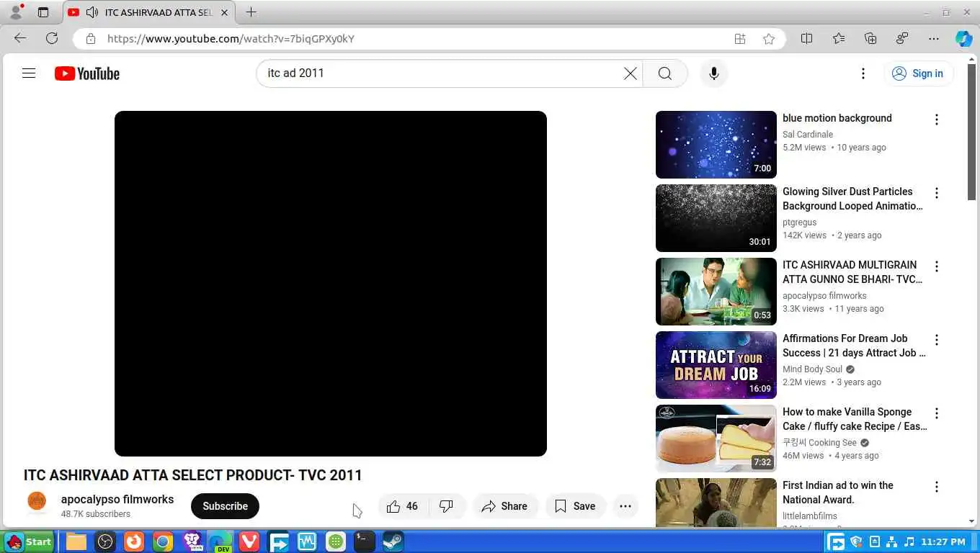Click the scrollbar down arrow

(x=971, y=521)
